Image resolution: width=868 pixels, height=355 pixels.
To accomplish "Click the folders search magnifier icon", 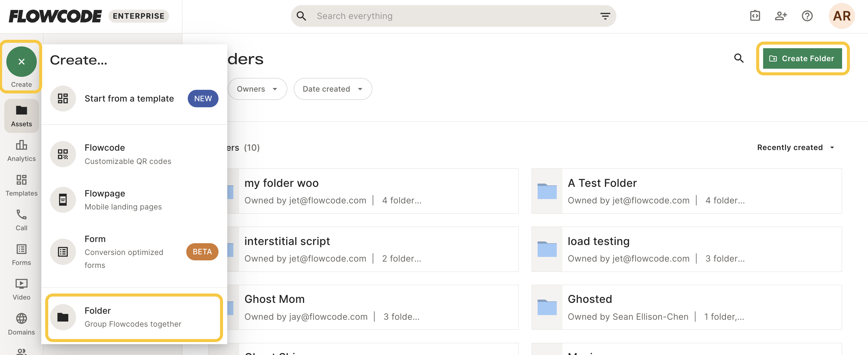I will tap(739, 58).
